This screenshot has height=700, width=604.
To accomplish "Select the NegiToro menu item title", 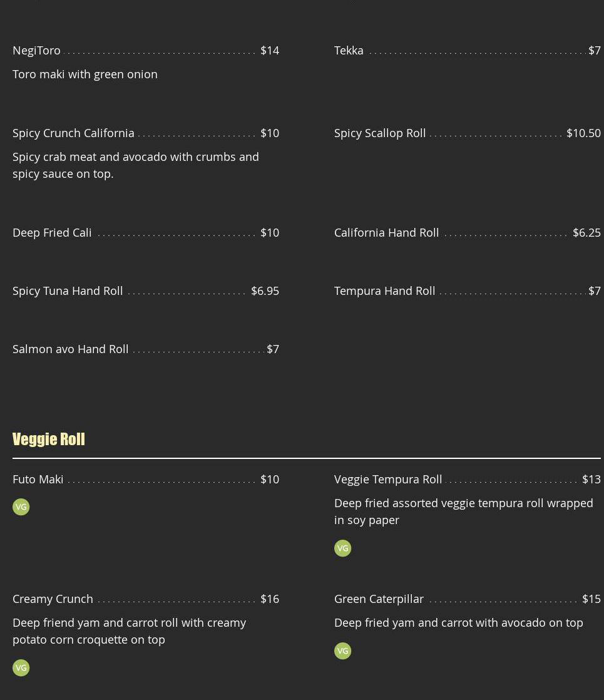I will (x=37, y=50).
